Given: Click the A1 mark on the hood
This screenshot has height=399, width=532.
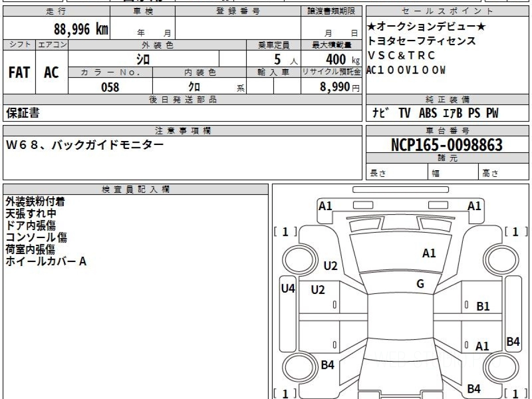Looking at the screenshot, I should 429,253.
